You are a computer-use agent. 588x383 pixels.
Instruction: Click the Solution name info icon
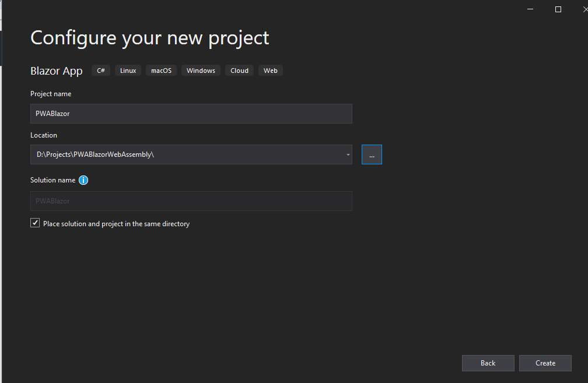(x=83, y=180)
